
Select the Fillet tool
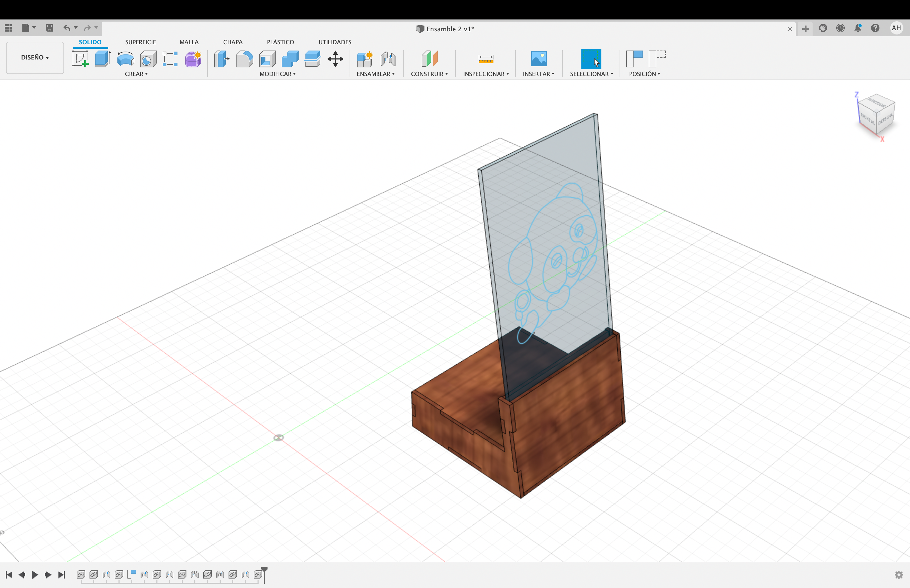click(x=244, y=59)
